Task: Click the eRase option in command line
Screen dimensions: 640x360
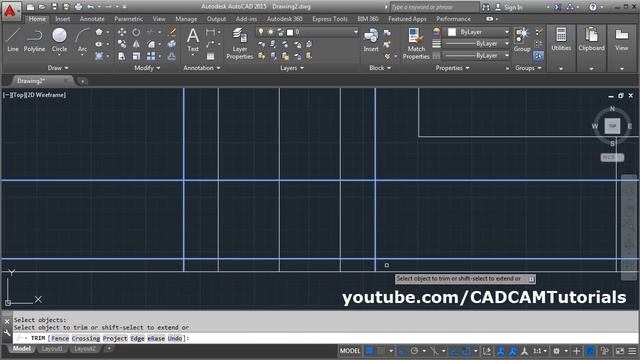Action: click(156, 338)
